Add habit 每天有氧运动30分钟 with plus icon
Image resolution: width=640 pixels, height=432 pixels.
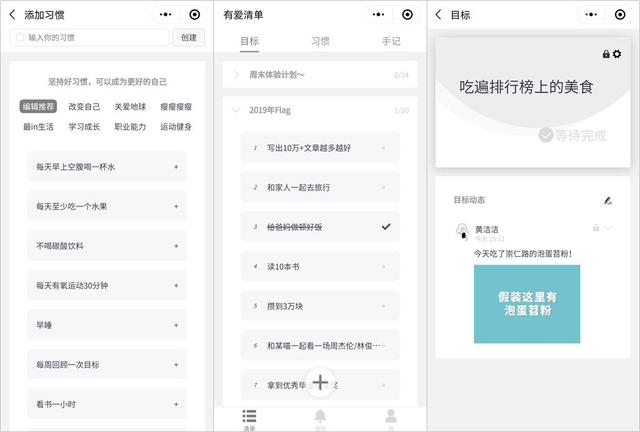point(176,285)
